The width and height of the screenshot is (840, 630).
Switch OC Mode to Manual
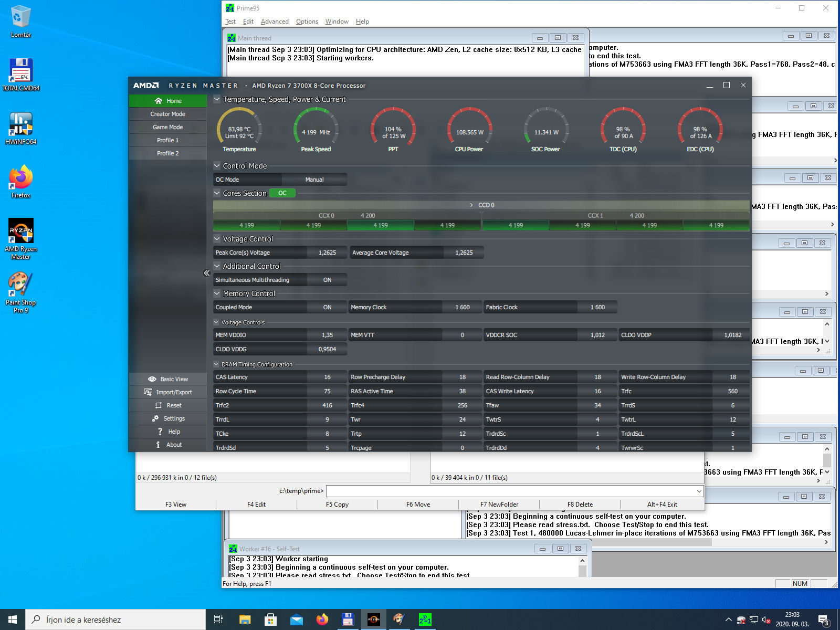click(x=314, y=180)
